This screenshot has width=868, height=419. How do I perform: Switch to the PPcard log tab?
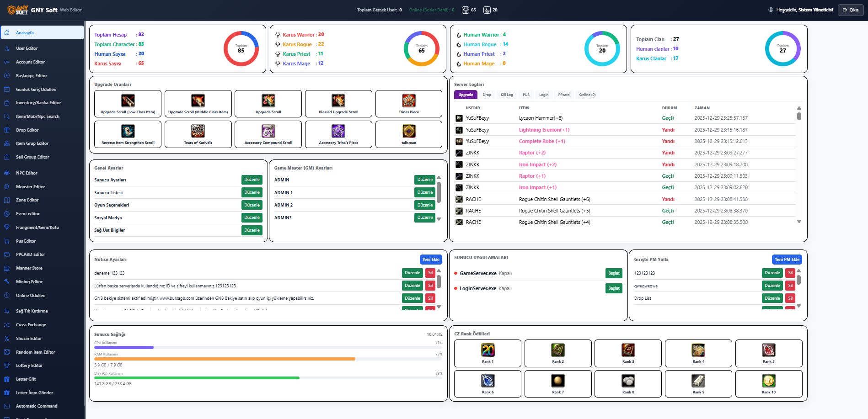pos(564,95)
